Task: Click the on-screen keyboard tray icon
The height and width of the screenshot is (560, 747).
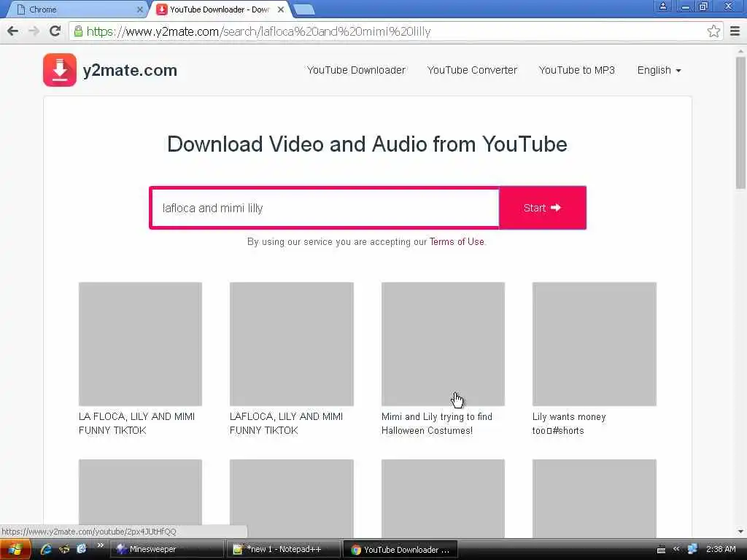Action: [x=661, y=550]
